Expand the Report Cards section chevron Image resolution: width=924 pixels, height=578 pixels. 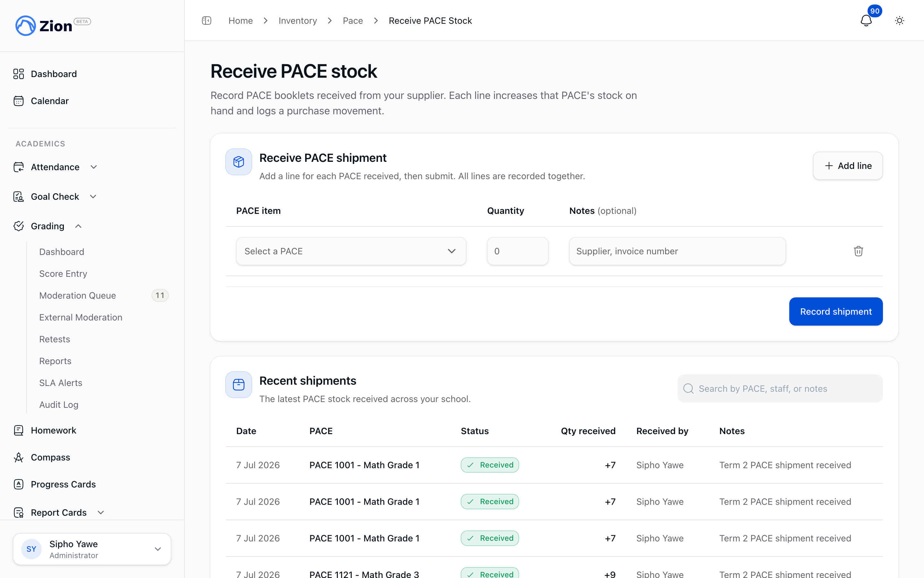click(x=101, y=512)
